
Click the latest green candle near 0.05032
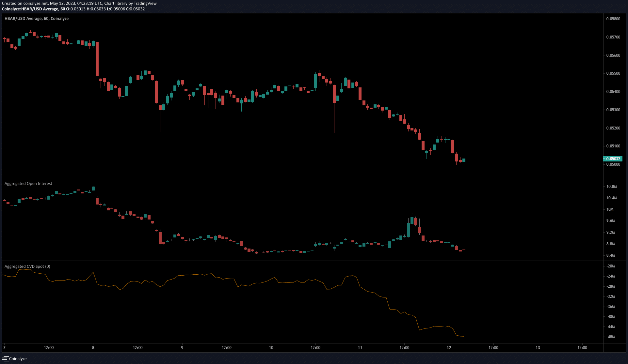(x=464, y=160)
